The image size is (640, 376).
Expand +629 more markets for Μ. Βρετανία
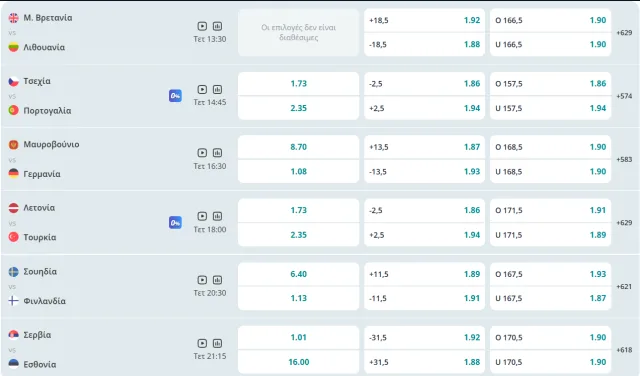(x=624, y=32)
